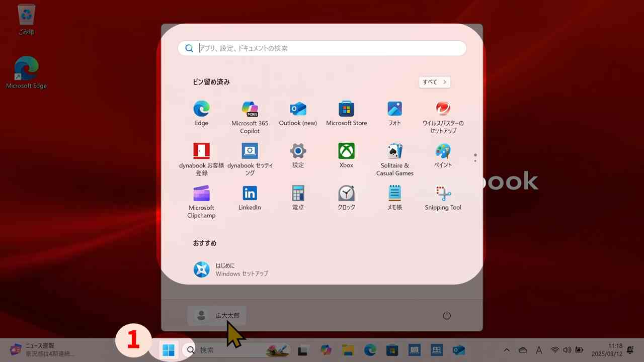Open Microsoft Store pinned app
Image resolution: width=644 pixels, height=362 pixels.
pyautogui.click(x=346, y=114)
